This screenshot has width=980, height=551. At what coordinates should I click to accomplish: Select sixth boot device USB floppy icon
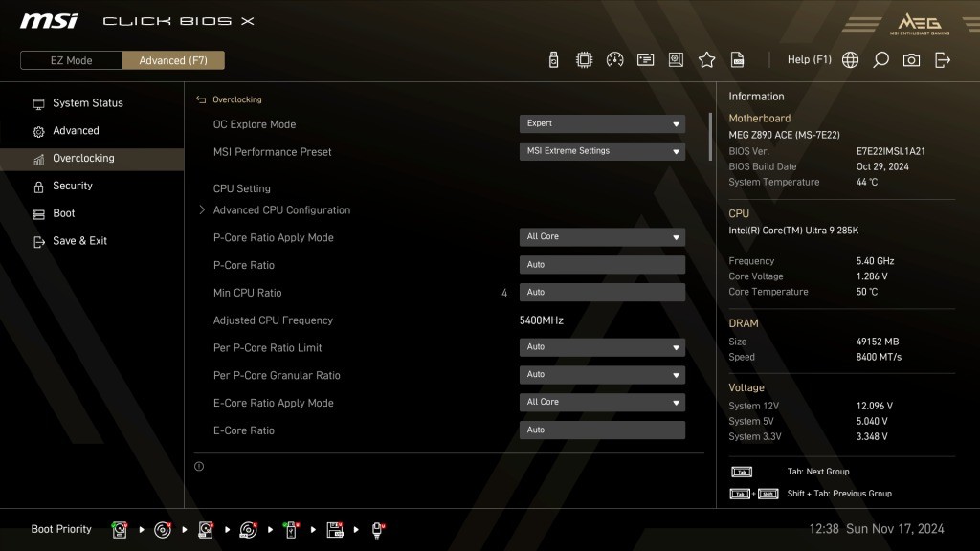335,530
